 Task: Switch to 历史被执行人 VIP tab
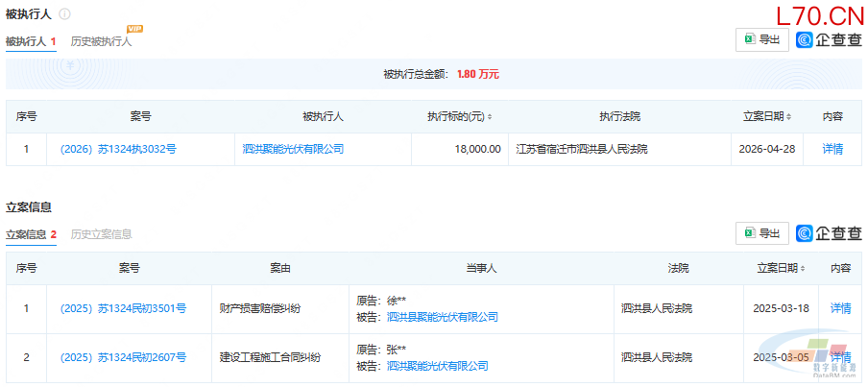click(x=102, y=41)
